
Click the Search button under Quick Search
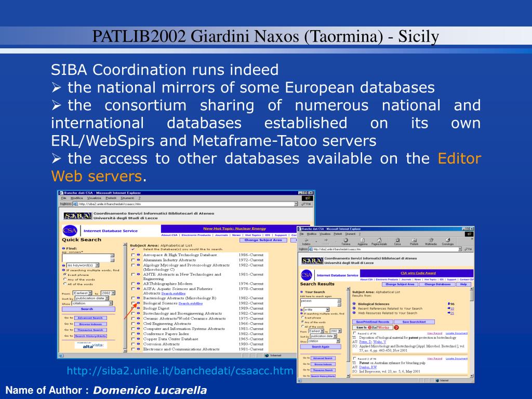point(88,309)
